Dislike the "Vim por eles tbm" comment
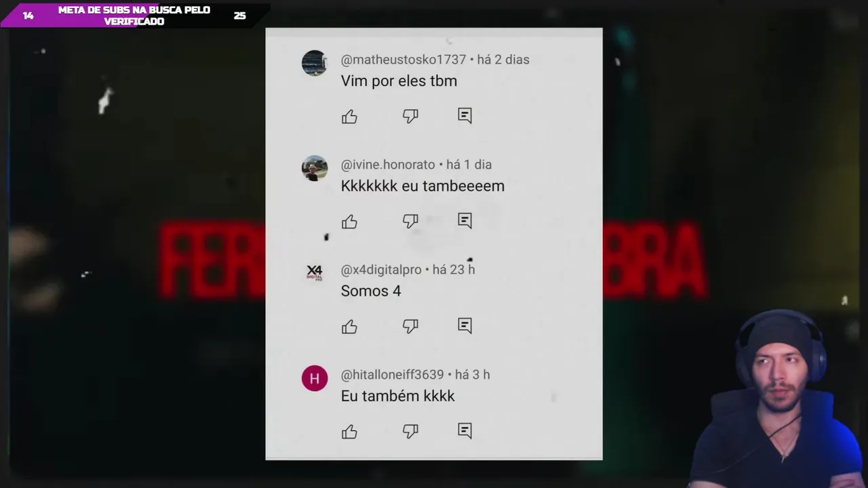 click(410, 116)
